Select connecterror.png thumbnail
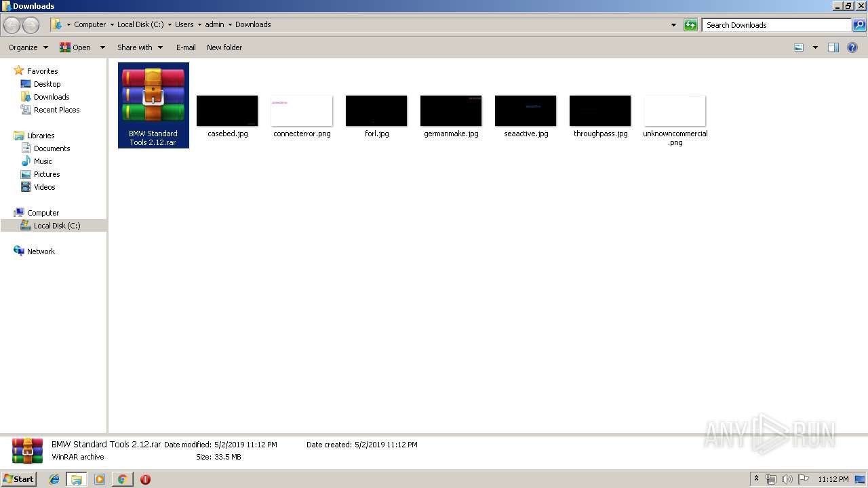The width and height of the screenshot is (868, 488). pyautogui.click(x=302, y=110)
